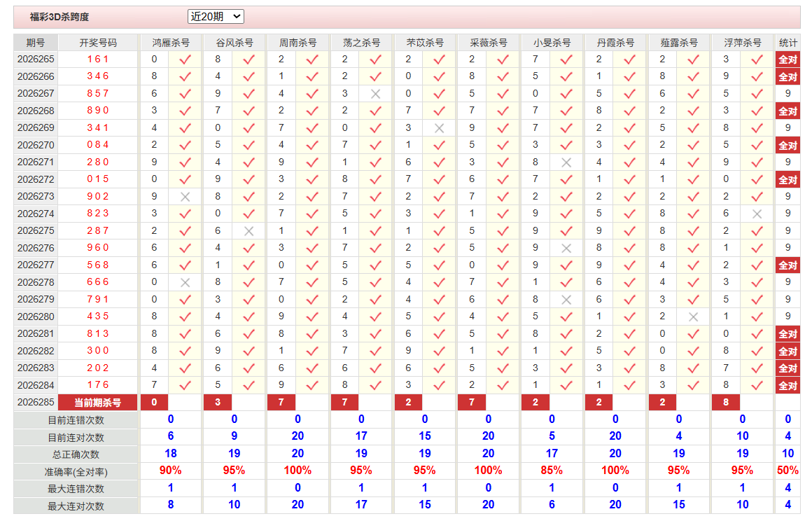Click 鸿雁杀号 red checkmark in row 2026265
Image resolution: width=812 pixels, height=528 pixels.
(185, 60)
